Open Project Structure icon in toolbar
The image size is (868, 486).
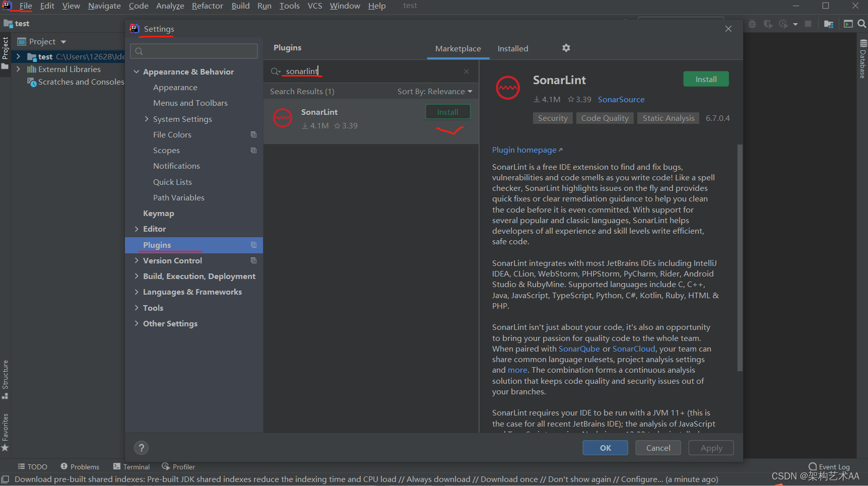829,24
